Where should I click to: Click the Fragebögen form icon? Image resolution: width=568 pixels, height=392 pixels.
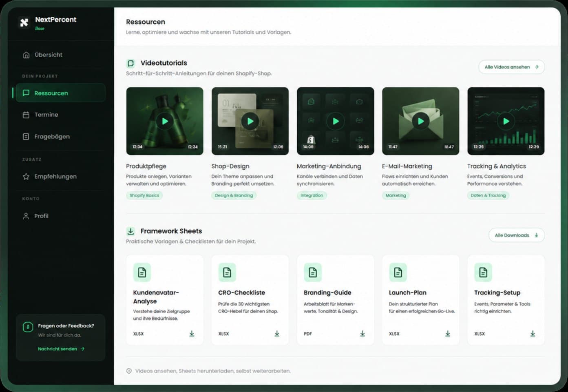(x=26, y=137)
